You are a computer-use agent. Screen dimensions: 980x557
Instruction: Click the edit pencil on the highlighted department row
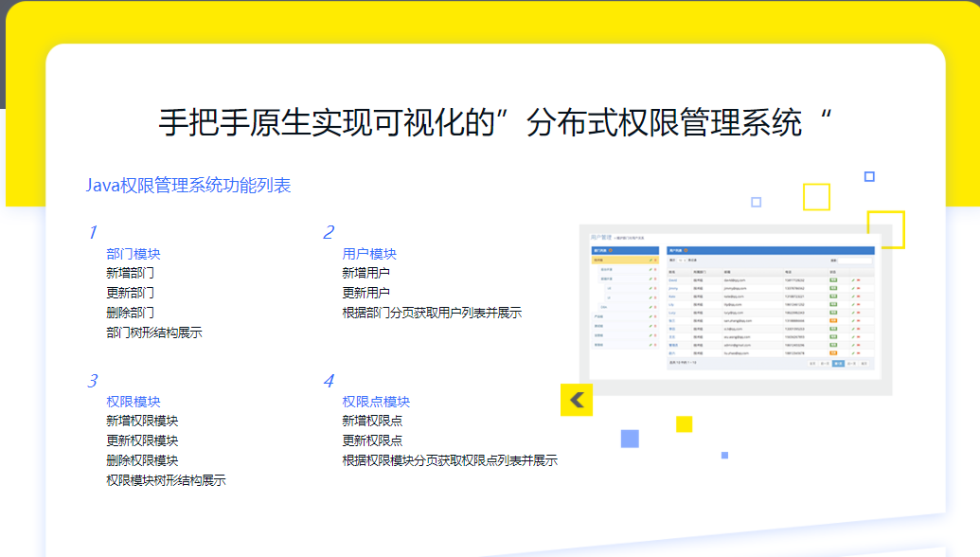(x=649, y=260)
